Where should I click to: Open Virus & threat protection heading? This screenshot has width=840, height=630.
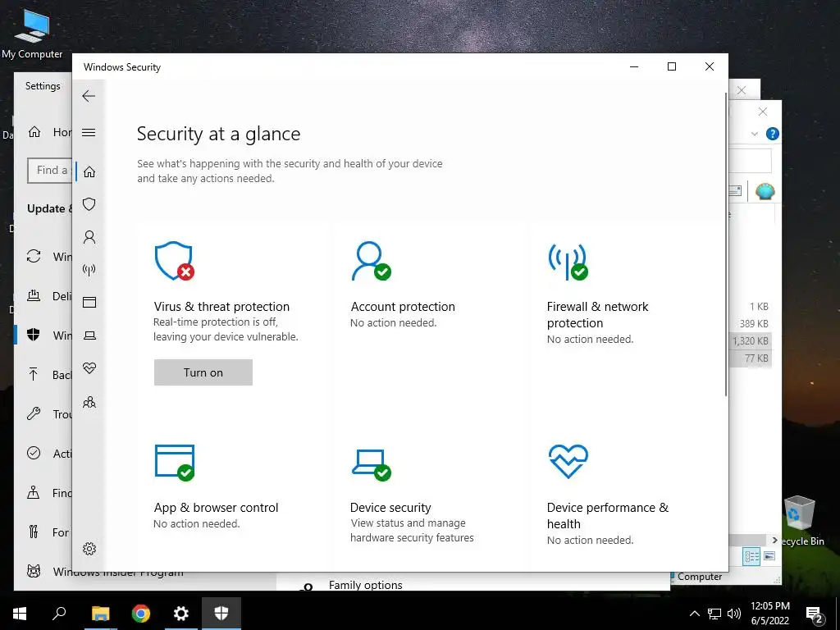click(x=221, y=307)
